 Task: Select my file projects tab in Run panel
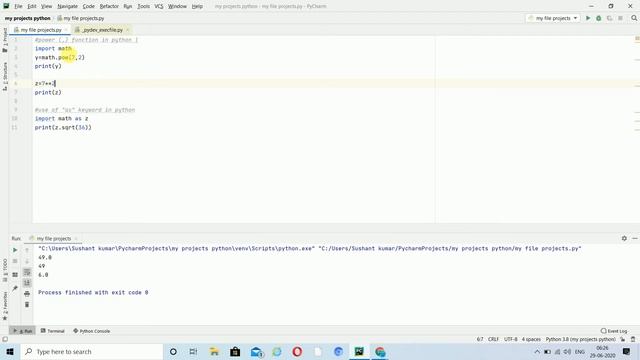click(x=53, y=238)
